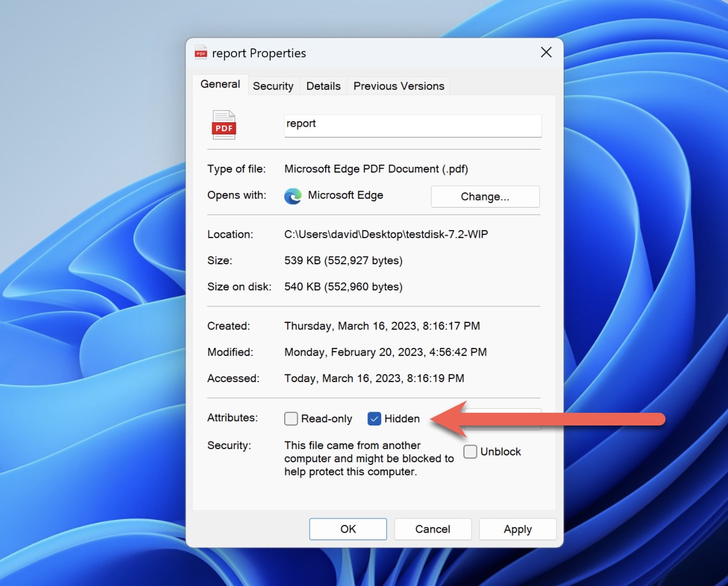
Task: Click the Created date Thursday, March 16, 2023
Action: tap(382, 326)
